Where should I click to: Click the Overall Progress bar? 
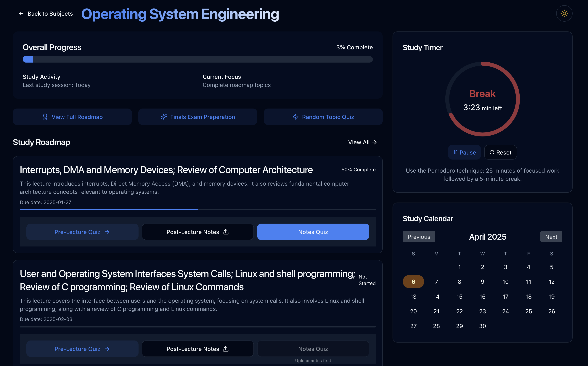tap(197, 59)
